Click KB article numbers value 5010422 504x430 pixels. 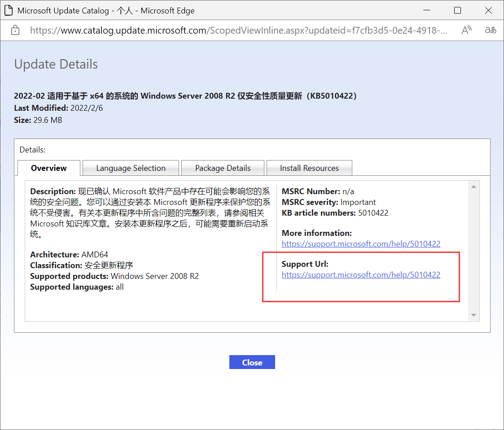[373, 213]
